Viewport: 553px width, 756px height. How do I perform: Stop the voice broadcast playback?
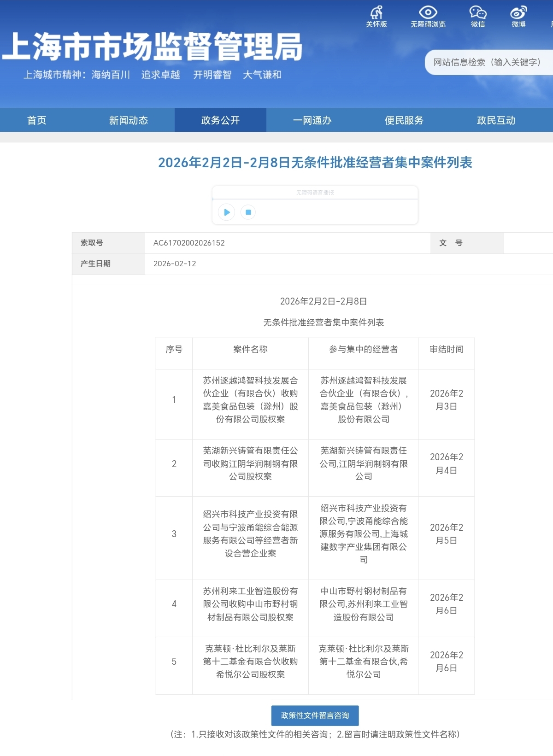248,212
